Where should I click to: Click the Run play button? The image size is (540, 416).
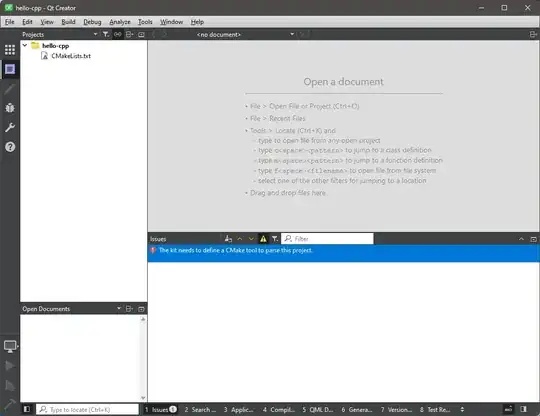coord(10,365)
